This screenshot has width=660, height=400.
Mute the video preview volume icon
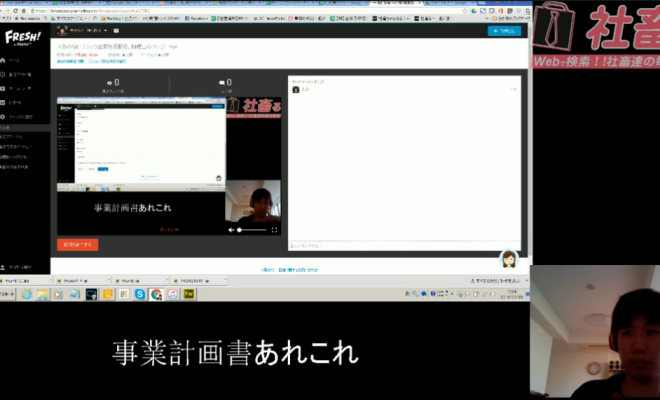[231, 229]
